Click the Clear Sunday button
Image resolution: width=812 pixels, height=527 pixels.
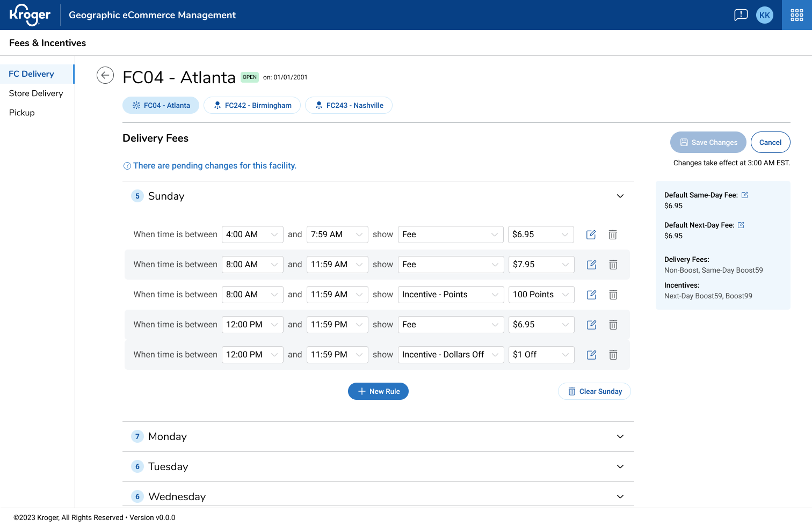(x=595, y=391)
